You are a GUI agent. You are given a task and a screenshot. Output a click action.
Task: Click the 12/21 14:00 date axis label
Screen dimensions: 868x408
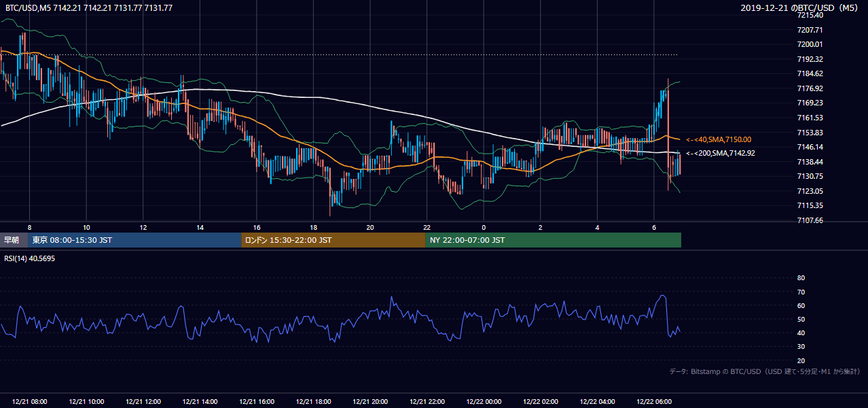point(200,402)
